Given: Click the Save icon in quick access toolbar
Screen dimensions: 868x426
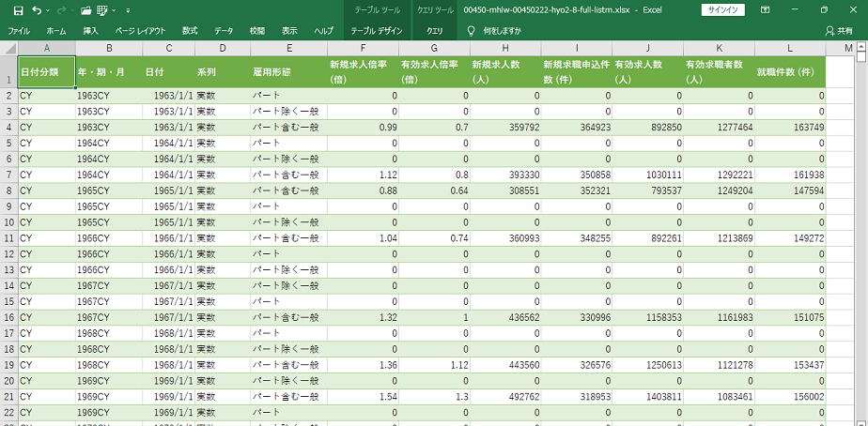Looking at the screenshot, I should (18, 10).
